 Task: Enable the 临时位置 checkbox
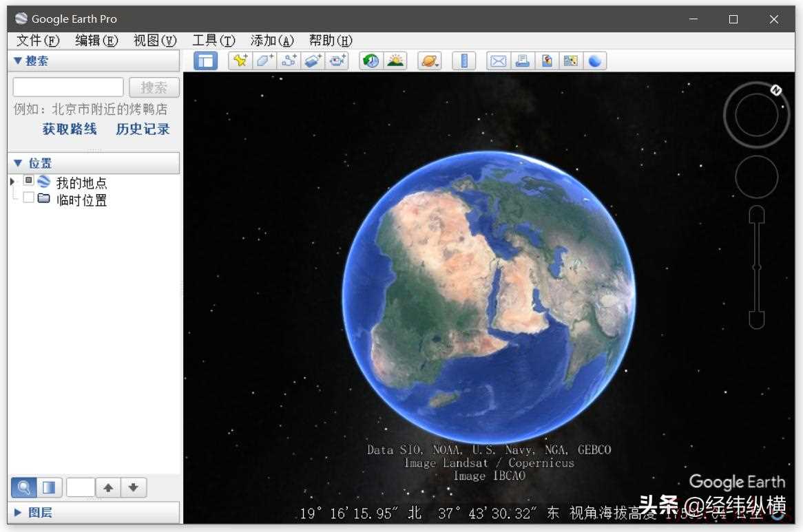pos(28,198)
